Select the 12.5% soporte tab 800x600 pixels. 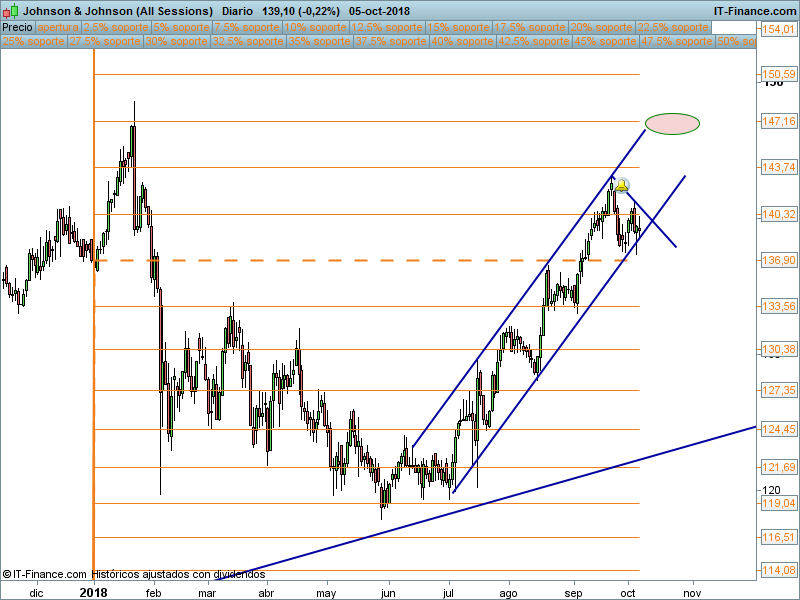tap(386, 28)
